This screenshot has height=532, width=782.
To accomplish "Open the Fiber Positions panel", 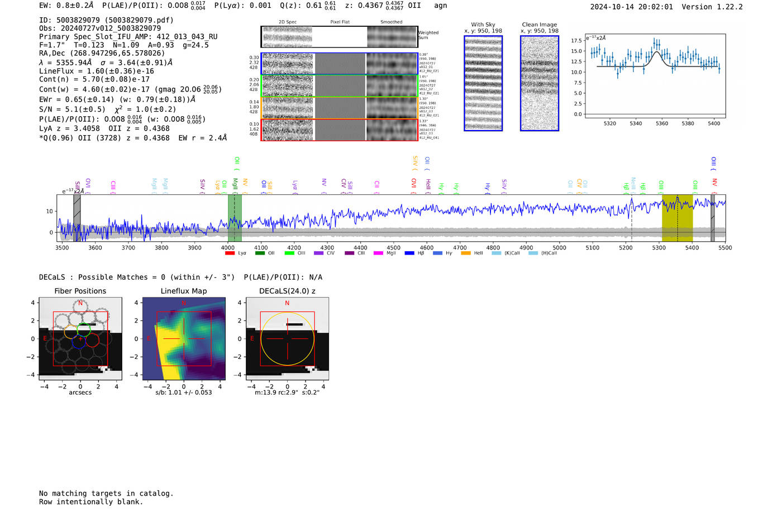I will coord(80,339).
